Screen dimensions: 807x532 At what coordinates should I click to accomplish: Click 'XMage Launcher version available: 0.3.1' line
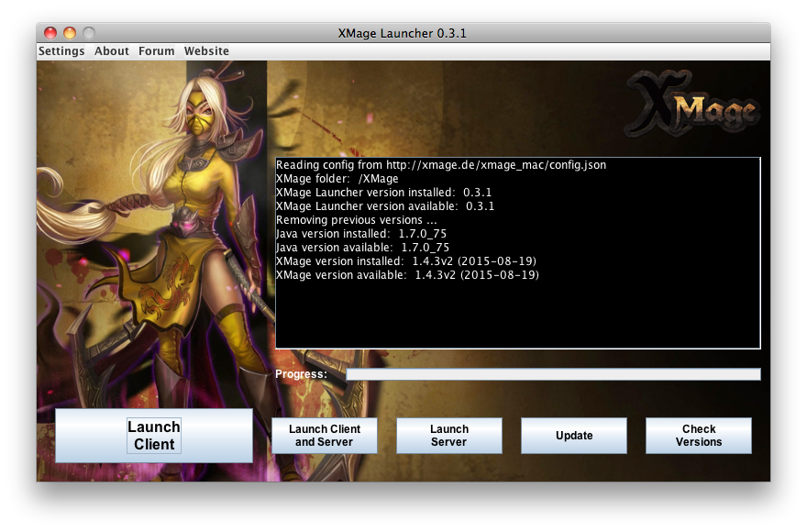(385, 206)
